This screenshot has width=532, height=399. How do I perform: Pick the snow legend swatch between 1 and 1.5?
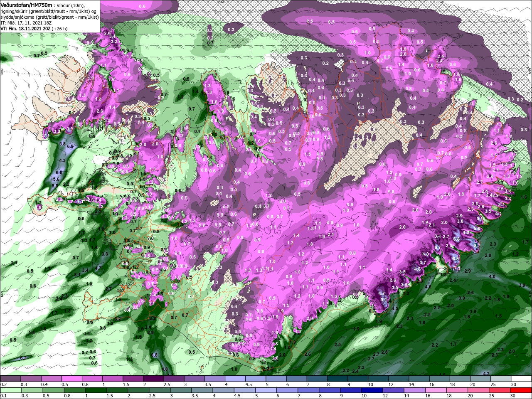pos(112,379)
